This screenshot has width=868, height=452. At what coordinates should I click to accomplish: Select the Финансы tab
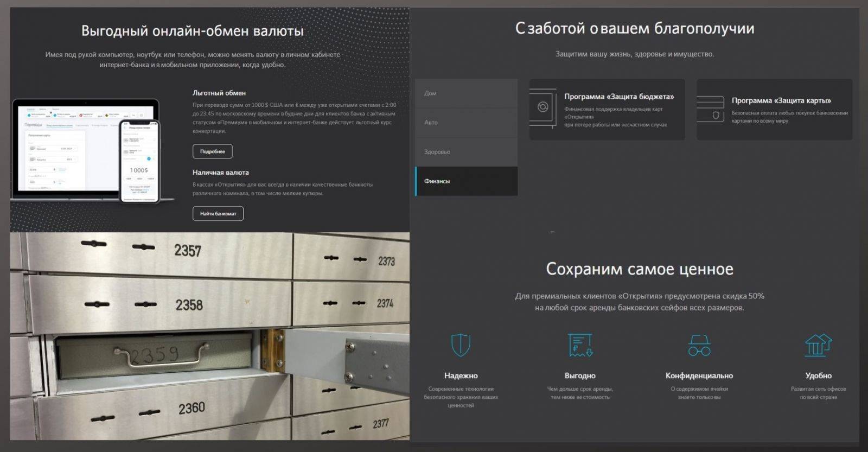coord(466,181)
